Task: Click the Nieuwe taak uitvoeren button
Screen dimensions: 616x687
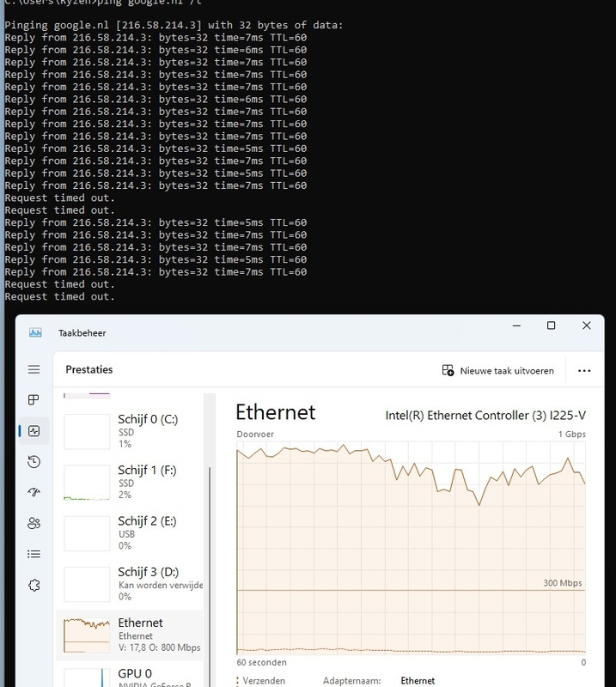Action: click(497, 371)
